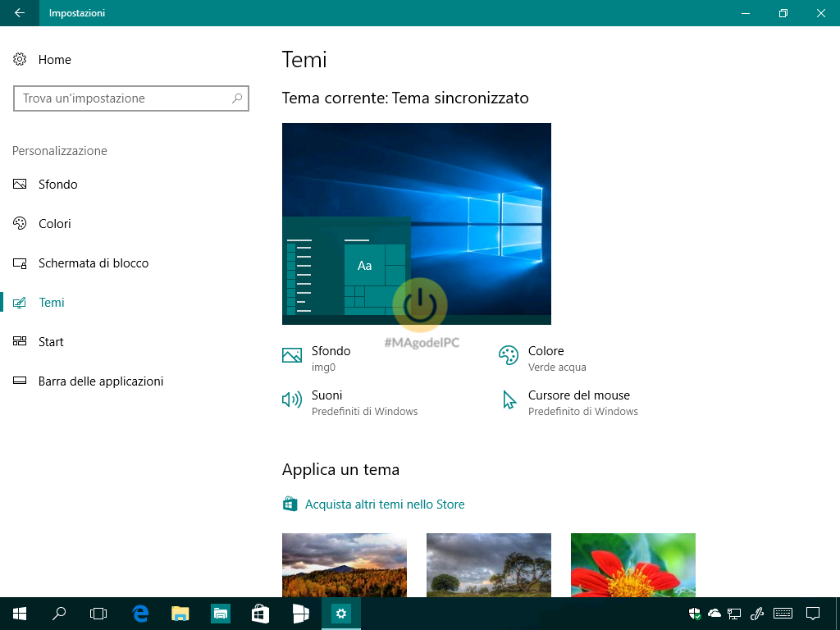This screenshot has width=840, height=630.
Task: Open Barra delle applicazioni settings
Action: point(101,381)
